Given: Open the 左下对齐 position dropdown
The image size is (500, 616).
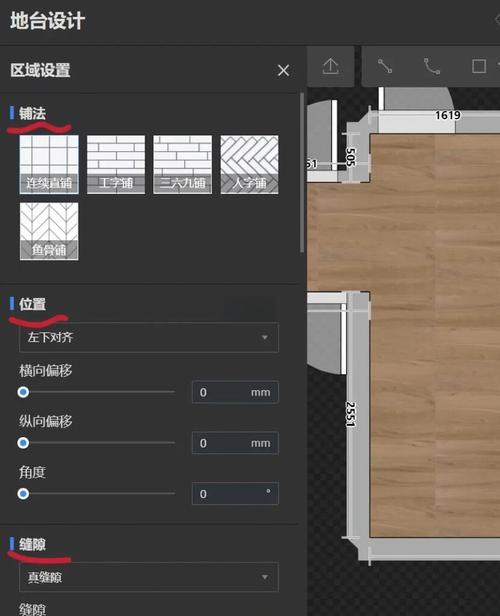Looking at the screenshot, I should 149,337.
